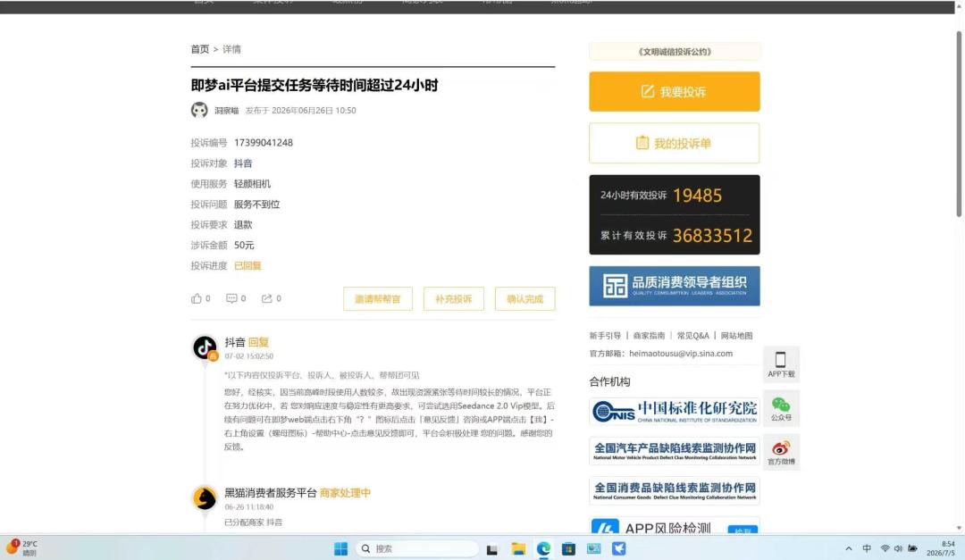This screenshot has width=965, height=560.
Task: Click the battery tray icon
Action: [912, 549]
